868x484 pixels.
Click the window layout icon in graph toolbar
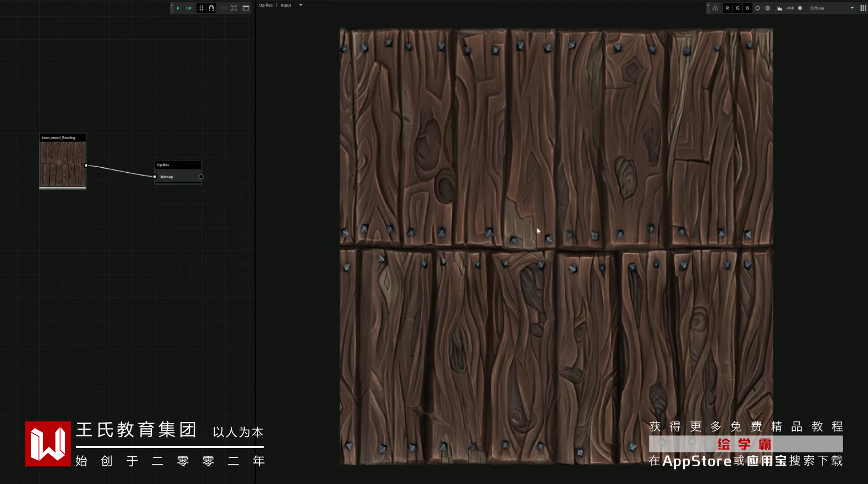coord(246,8)
